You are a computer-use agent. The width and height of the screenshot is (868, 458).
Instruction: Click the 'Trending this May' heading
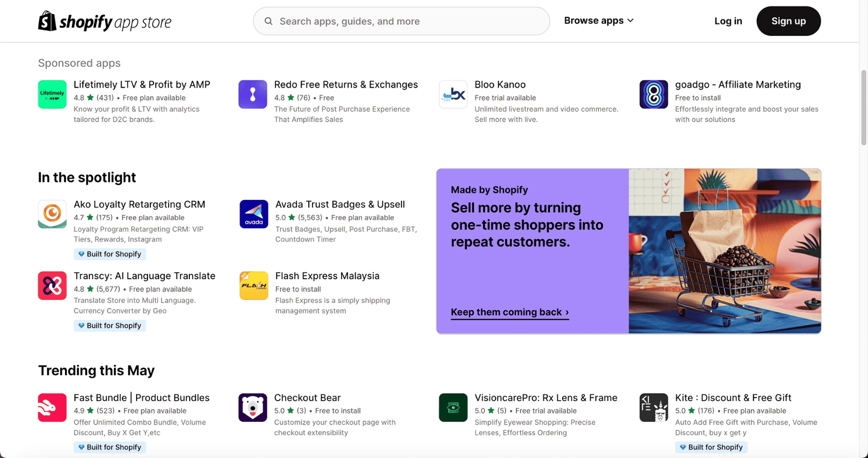point(97,371)
